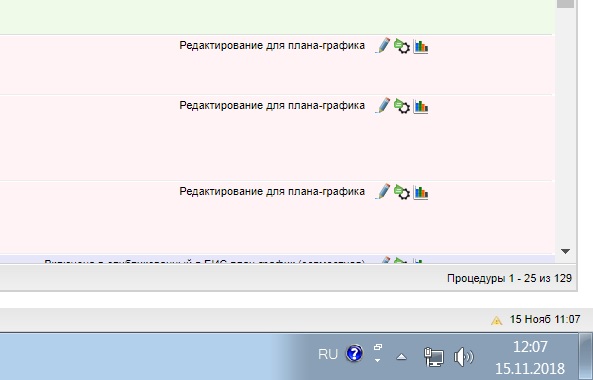Open bar chart icon in bottom Редактирование row
Image resolution: width=593 pixels, height=380 pixels.
tap(421, 192)
